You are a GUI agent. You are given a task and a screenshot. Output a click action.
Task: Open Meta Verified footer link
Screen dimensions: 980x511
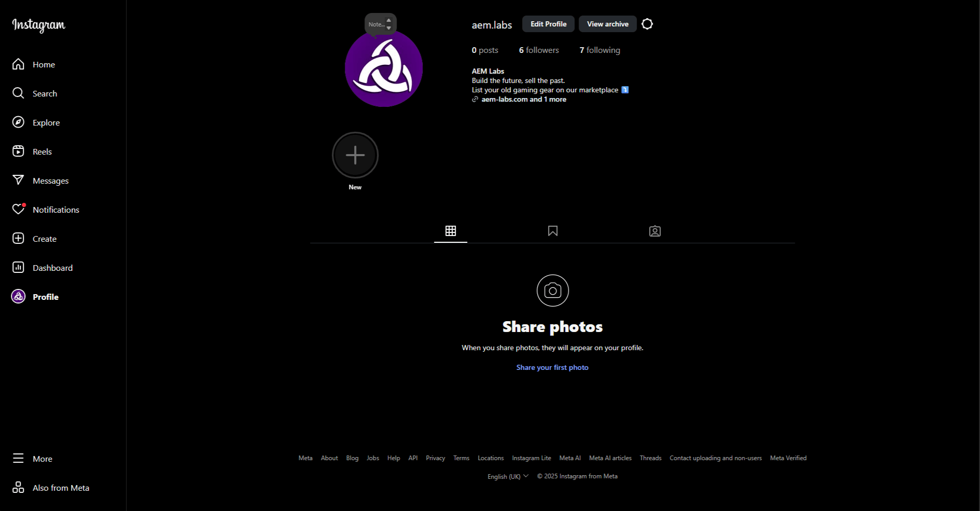click(x=788, y=458)
